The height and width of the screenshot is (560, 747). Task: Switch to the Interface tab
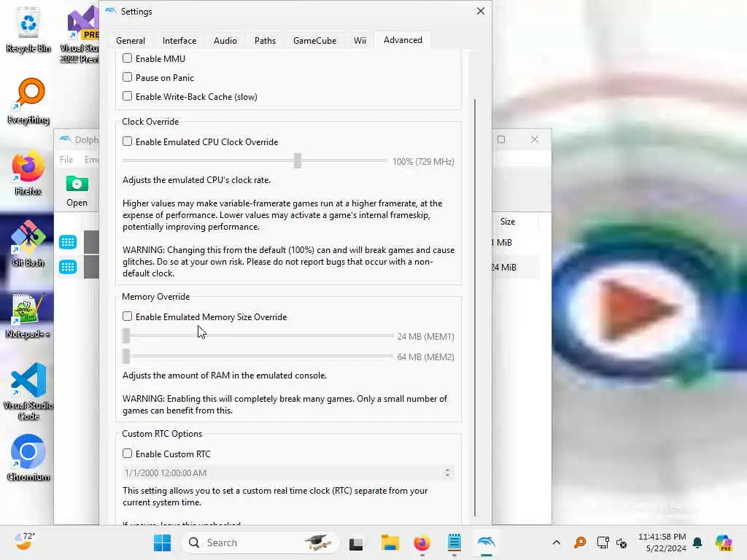click(x=179, y=41)
